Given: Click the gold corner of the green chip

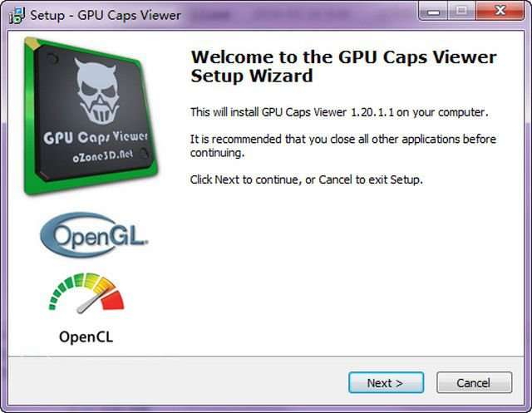Looking at the screenshot, I should click(32, 43).
